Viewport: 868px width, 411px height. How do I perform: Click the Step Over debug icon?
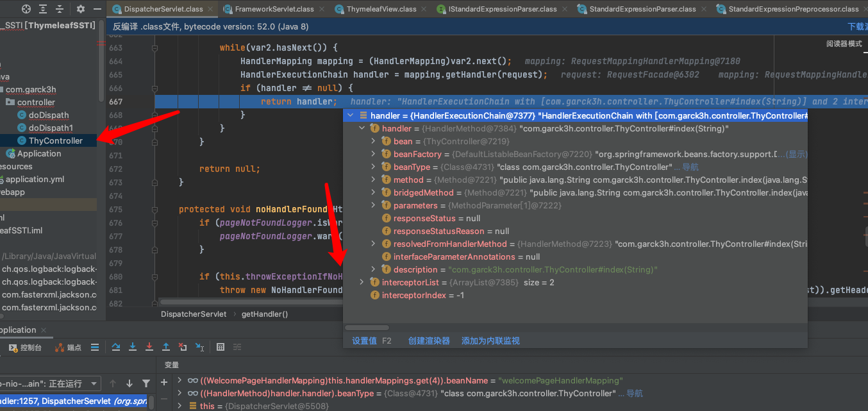[x=116, y=347]
